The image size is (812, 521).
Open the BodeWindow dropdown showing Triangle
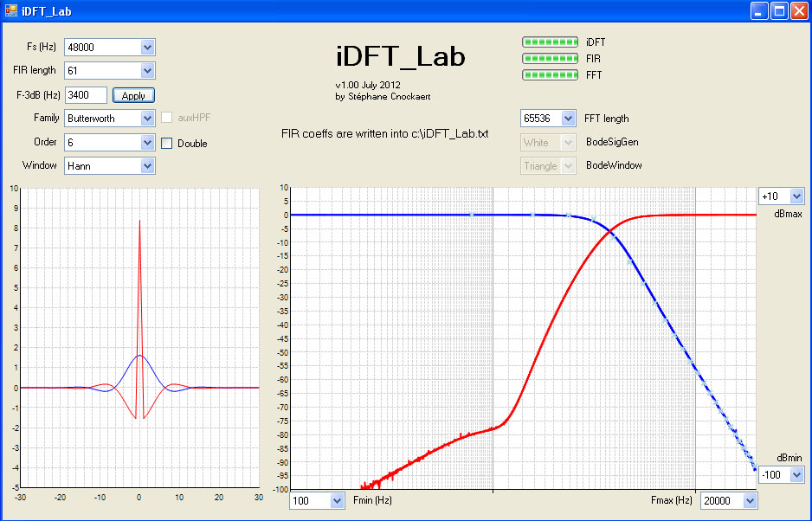(548, 165)
